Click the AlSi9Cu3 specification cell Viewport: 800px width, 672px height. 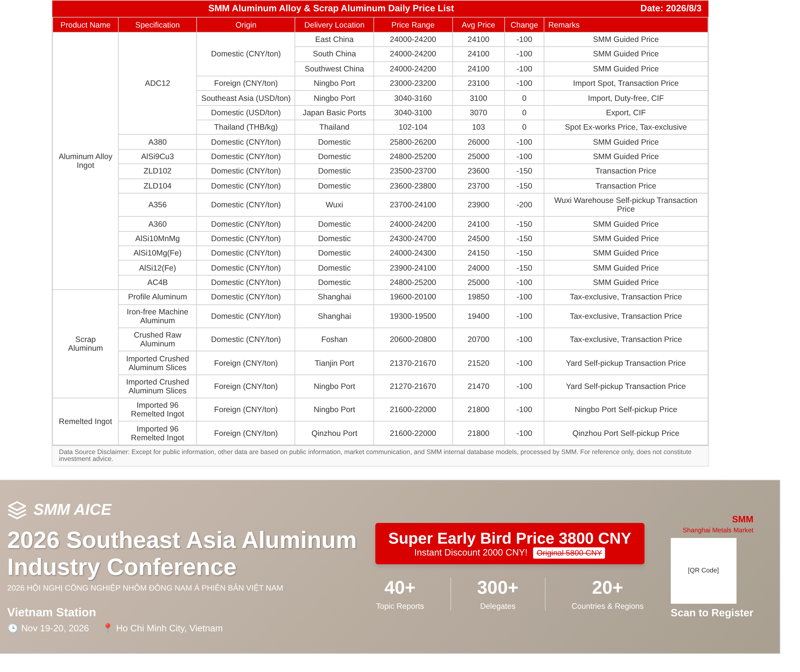[157, 157]
